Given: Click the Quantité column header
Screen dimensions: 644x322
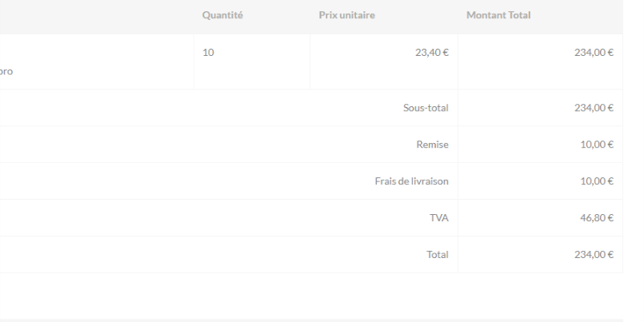Looking at the screenshot, I should (x=222, y=17).
